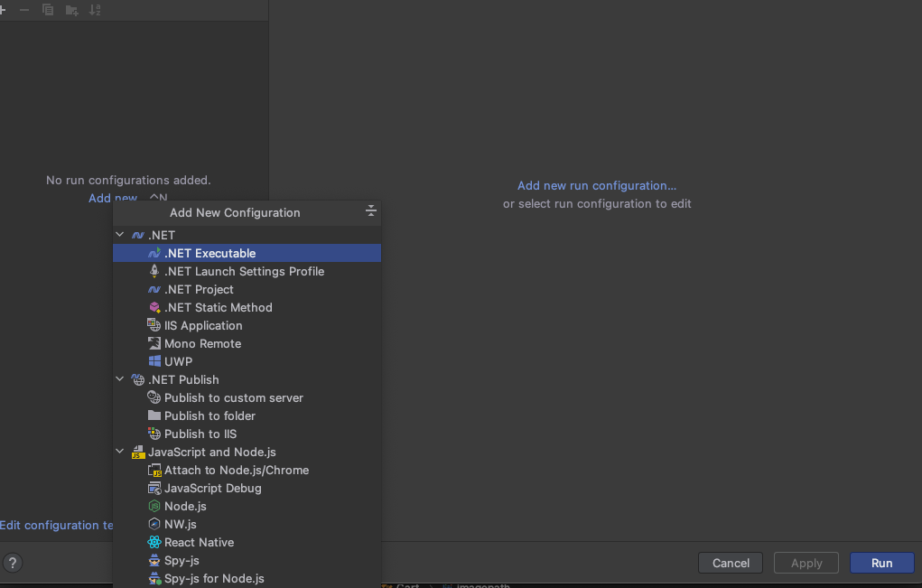Open help via the question mark icon
922x588 pixels.
(13, 562)
